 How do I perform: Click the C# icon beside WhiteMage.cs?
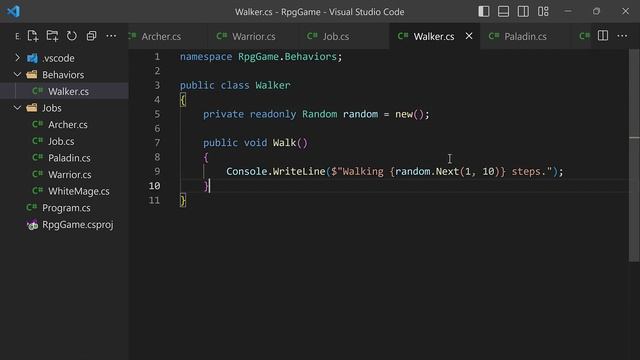tap(38, 191)
